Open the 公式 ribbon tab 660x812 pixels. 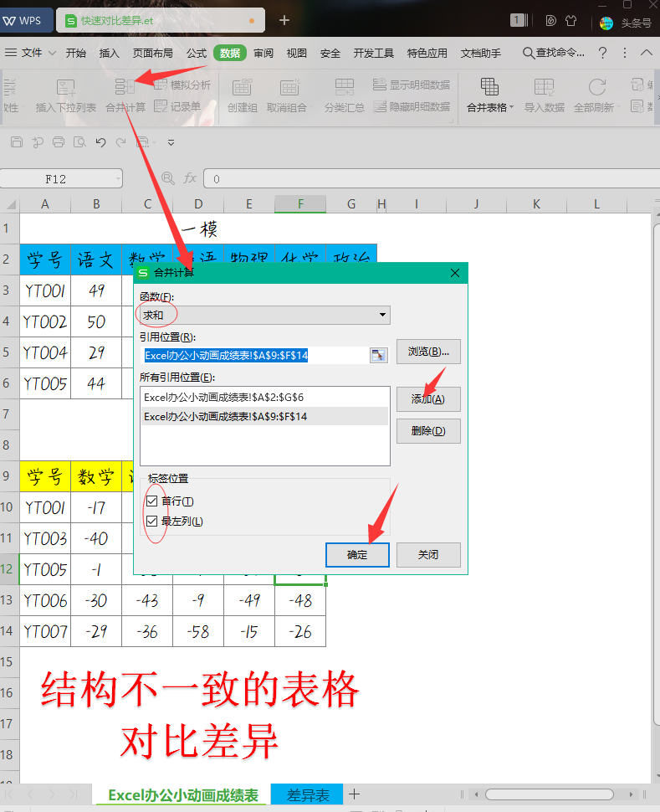pyautogui.click(x=197, y=53)
